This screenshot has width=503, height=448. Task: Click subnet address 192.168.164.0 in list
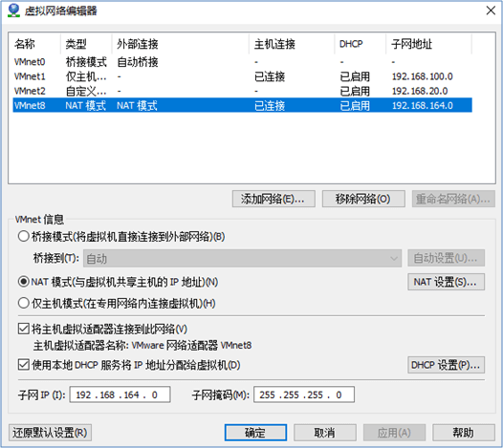422,105
